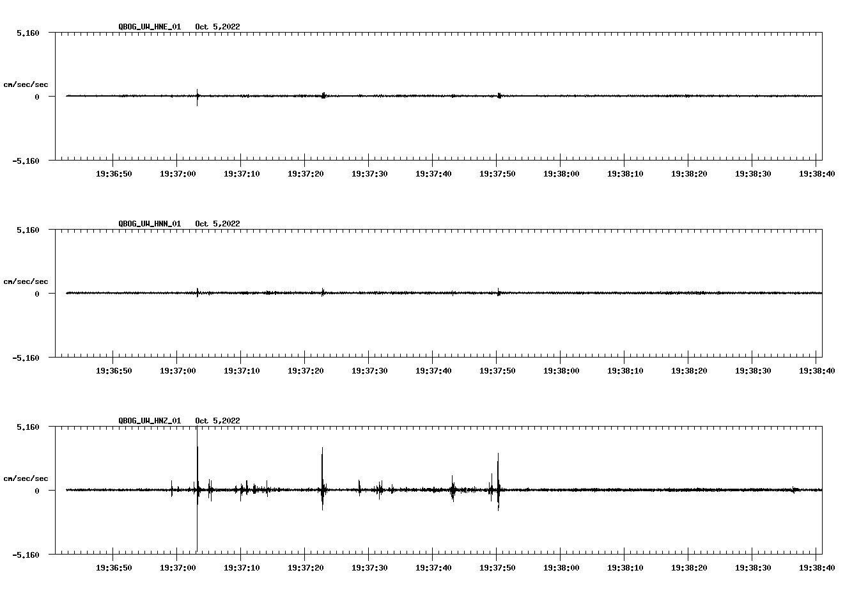868x591 pixels.
Task: Click the -5.160 lower limit on HNE axis
Action: (26, 161)
